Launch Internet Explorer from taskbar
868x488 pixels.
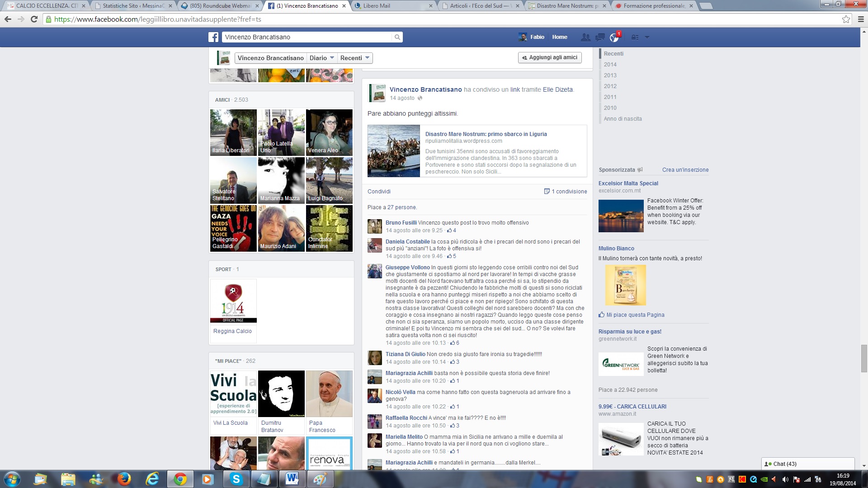(152, 479)
